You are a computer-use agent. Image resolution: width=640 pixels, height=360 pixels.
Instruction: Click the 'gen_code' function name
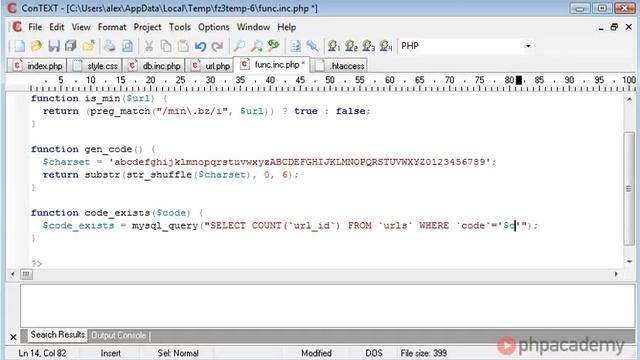click(x=108, y=149)
